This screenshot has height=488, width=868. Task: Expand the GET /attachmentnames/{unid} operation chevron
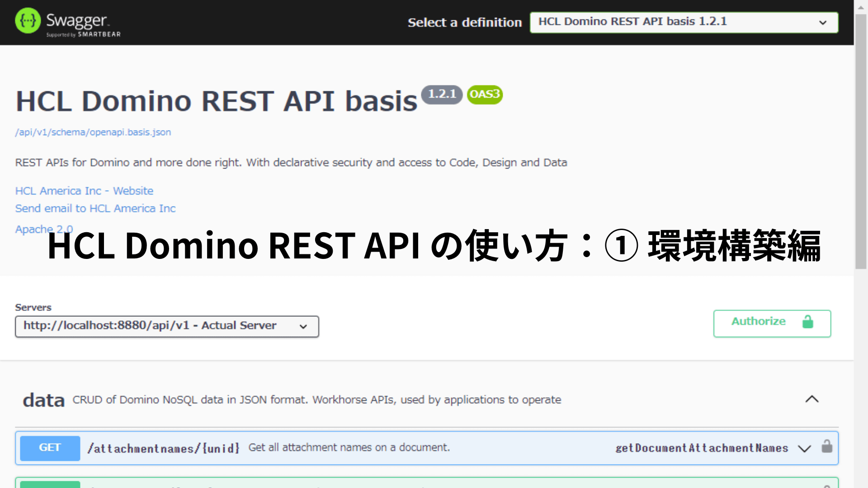(804, 448)
